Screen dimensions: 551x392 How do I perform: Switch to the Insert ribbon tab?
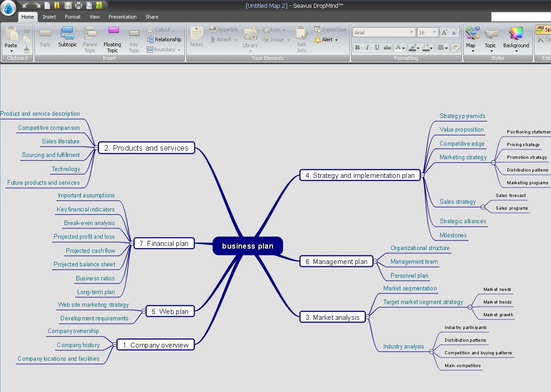50,17
